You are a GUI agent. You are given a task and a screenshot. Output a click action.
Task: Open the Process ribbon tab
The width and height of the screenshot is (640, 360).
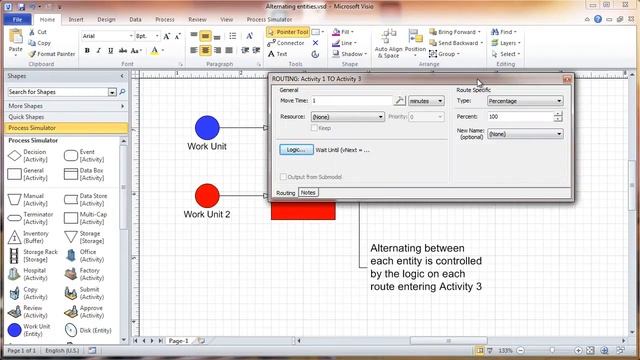165,19
